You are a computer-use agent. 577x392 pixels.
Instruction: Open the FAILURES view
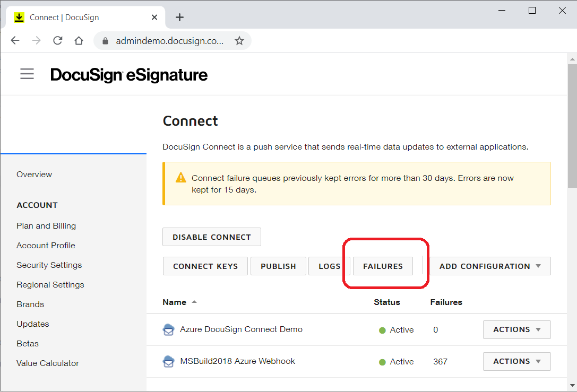pyautogui.click(x=383, y=266)
